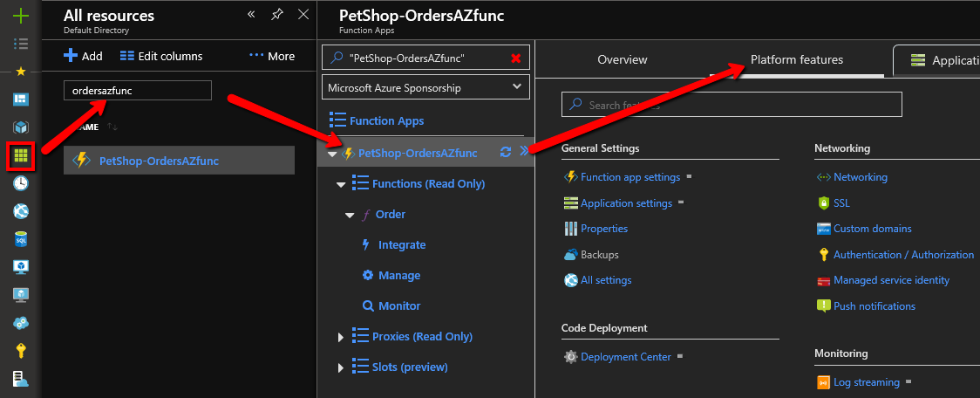Open the Dashboard icon in left sidebar

(21, 99)
